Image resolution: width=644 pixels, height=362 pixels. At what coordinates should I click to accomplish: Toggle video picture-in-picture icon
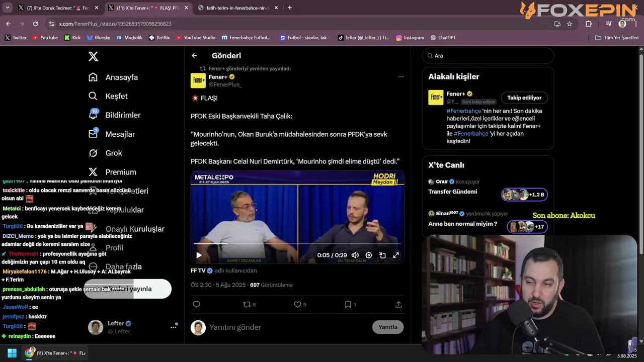tap(382, 255)
